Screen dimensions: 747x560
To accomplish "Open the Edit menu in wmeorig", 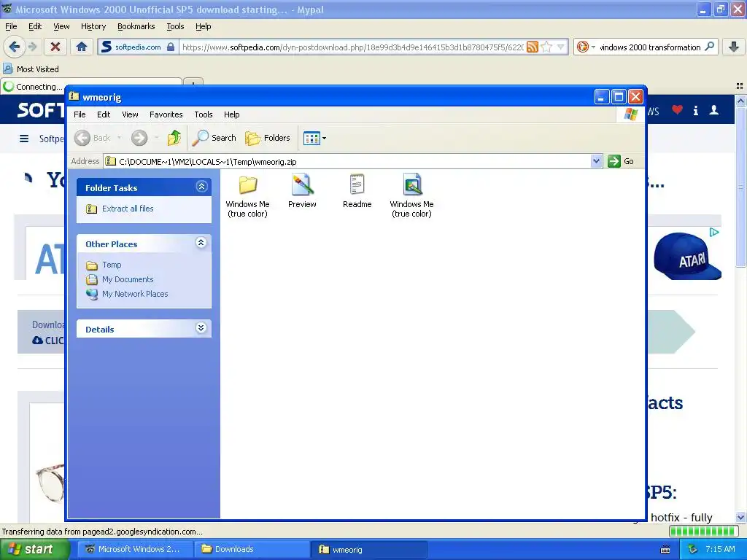I will [104, 114].
